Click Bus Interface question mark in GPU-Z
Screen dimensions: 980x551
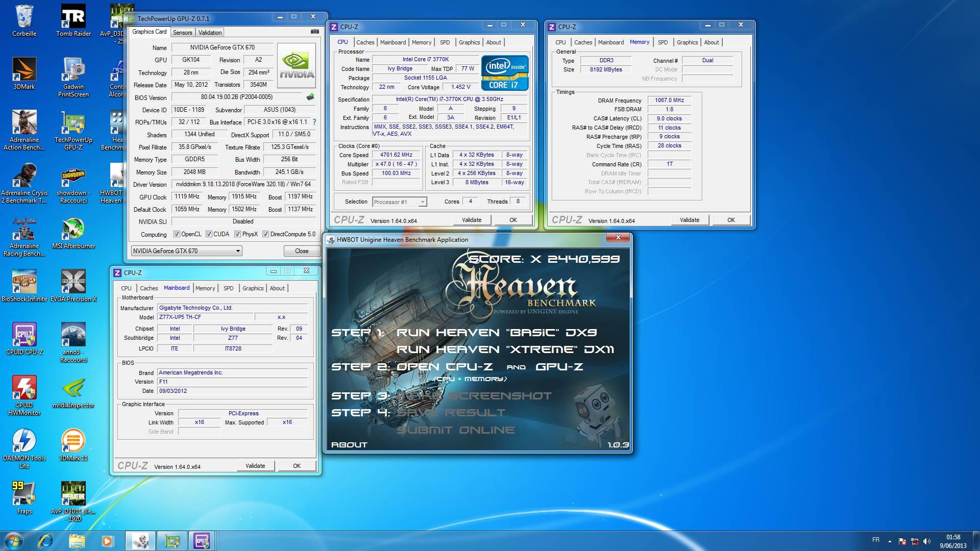point(314,122)
